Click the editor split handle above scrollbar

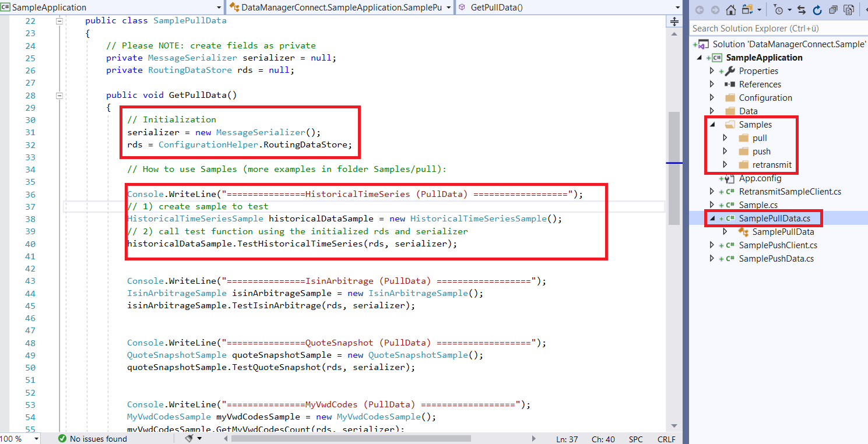tap(674, 22)
